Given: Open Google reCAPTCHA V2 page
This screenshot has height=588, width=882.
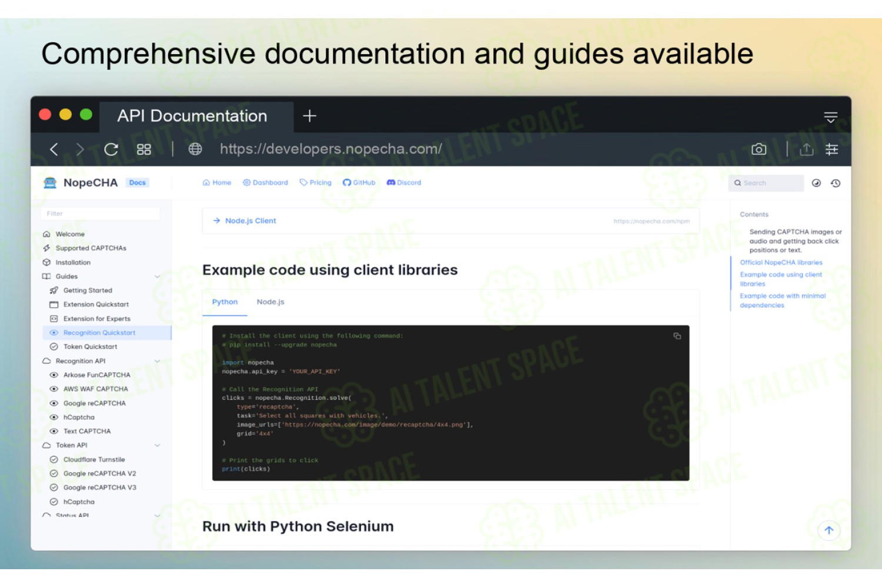Looking at the screenshot, I should tap(99, 474).
